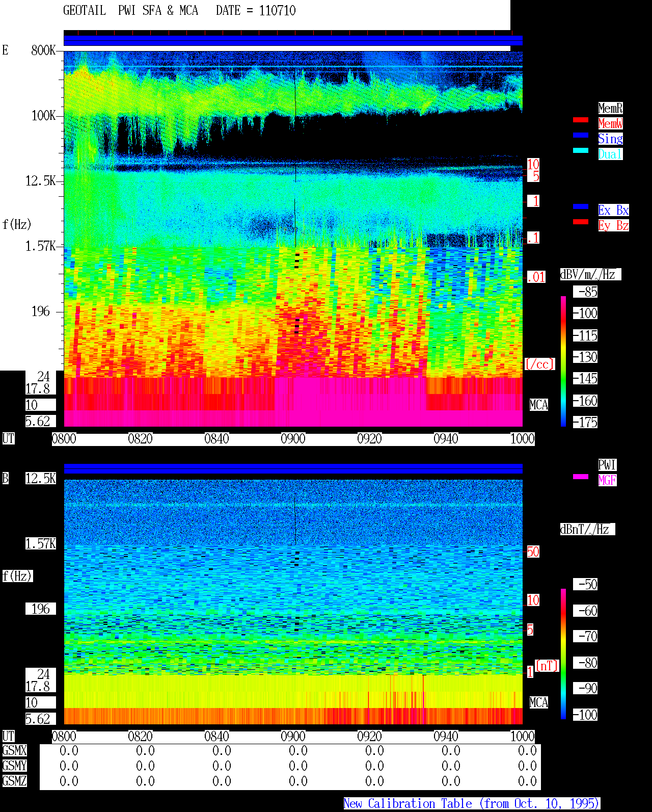The height and width of the screenshot is (812, 652).
Task: Click the -70 colorbar value
Action: 585,636
